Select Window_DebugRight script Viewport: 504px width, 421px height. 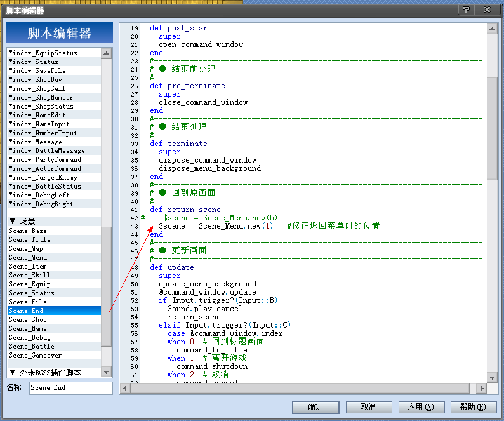pyautogui.click(x=54, y=204)
